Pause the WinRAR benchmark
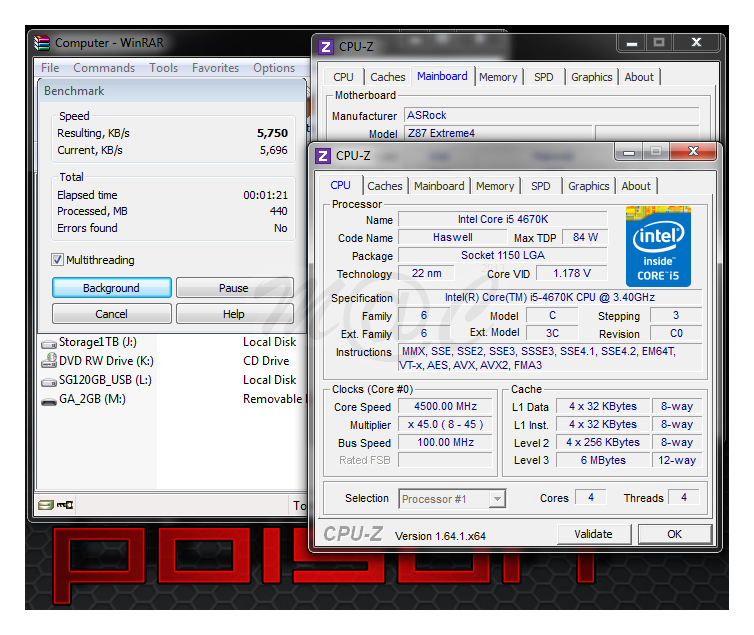The height and width of the screenshot is (635, 754). coord(234,288)
